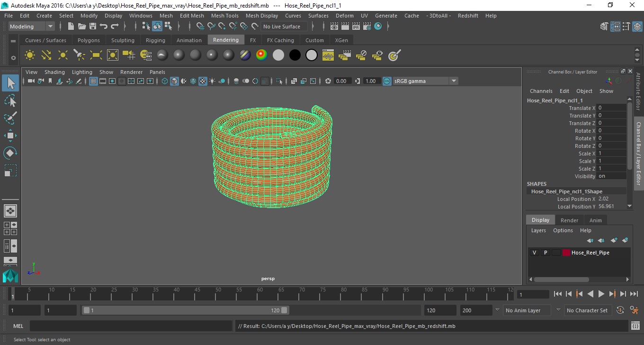Select the Lasso tool in toolbox
The width and height of the screenshot is (644, 345).
click(x=10, y=100)
